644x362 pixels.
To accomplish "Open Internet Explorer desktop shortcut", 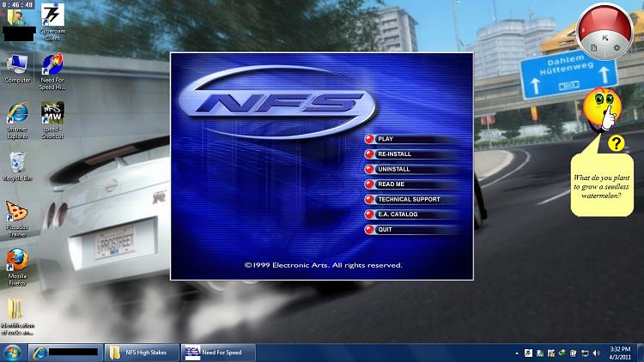I will point(17,121).
